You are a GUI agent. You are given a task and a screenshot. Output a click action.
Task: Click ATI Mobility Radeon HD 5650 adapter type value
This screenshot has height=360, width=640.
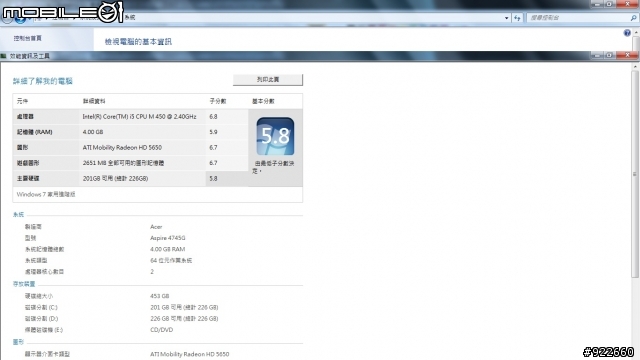click(189, 354)
